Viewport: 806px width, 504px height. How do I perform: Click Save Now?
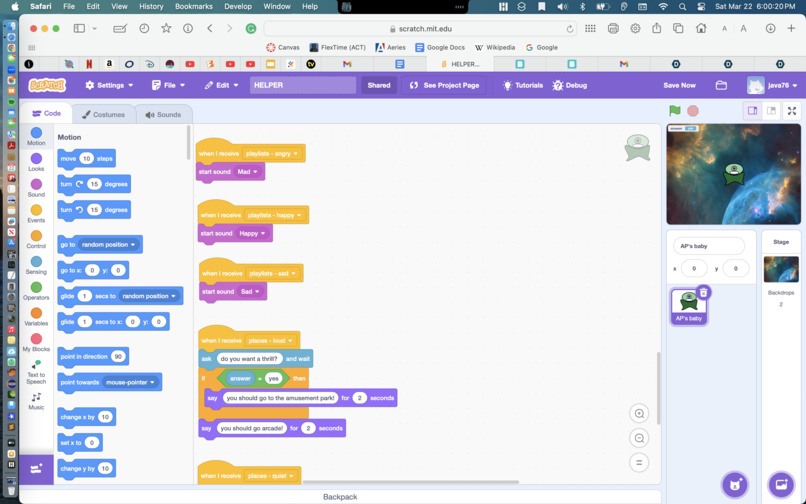(x=679, y=85)
